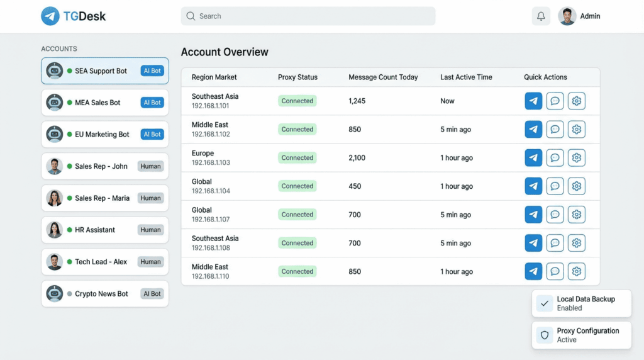The image size is (644, 360).
Task: Open settings for Southeast Asia 192.168.1.101
Action: pyautogui.click(x=577, y=101)
